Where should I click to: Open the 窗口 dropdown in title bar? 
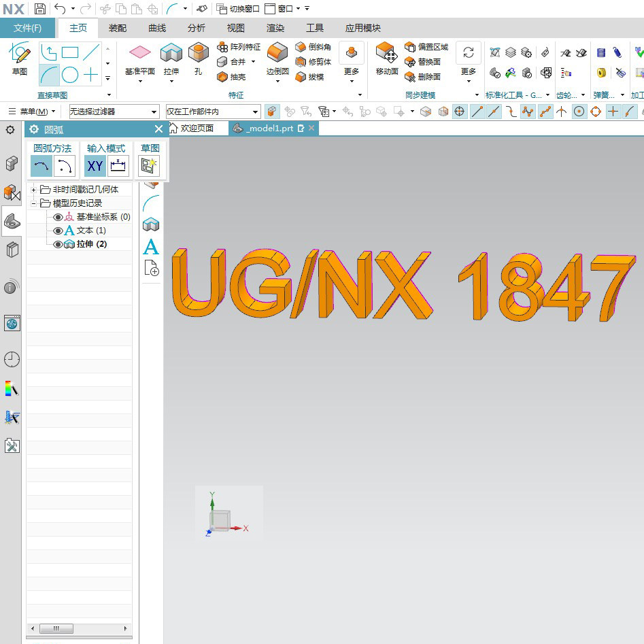(283, 9)
